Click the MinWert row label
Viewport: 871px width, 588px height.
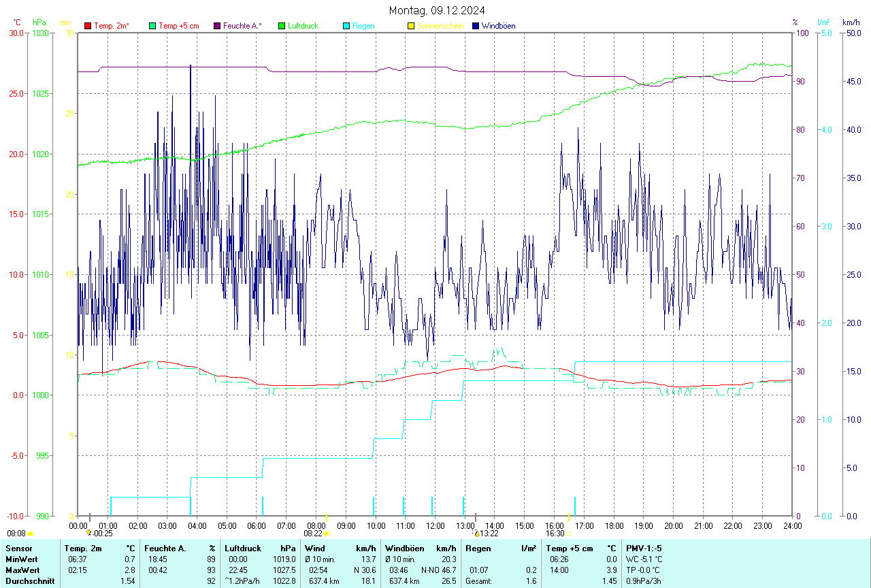click(x=21, y=559)
